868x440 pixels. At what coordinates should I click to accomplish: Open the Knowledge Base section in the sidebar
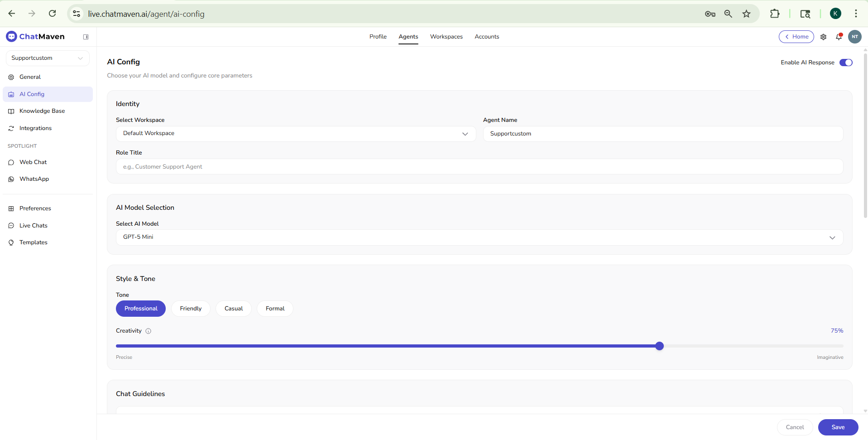(42, 111)
